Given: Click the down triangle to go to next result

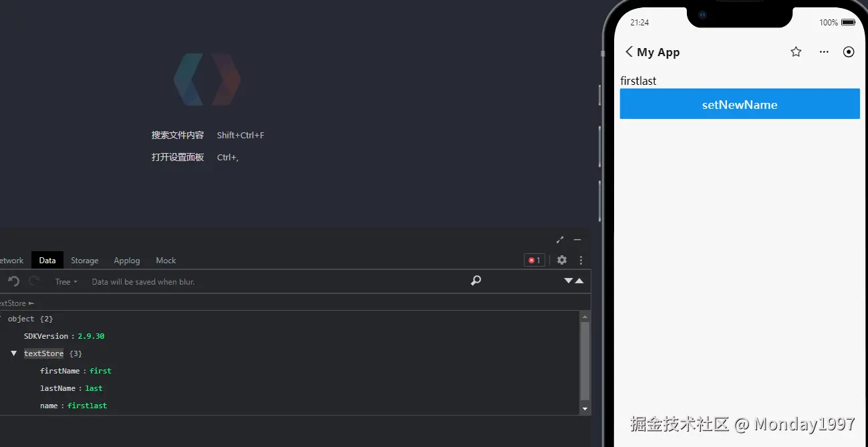Looking at the screenshot, I should 569,281.
